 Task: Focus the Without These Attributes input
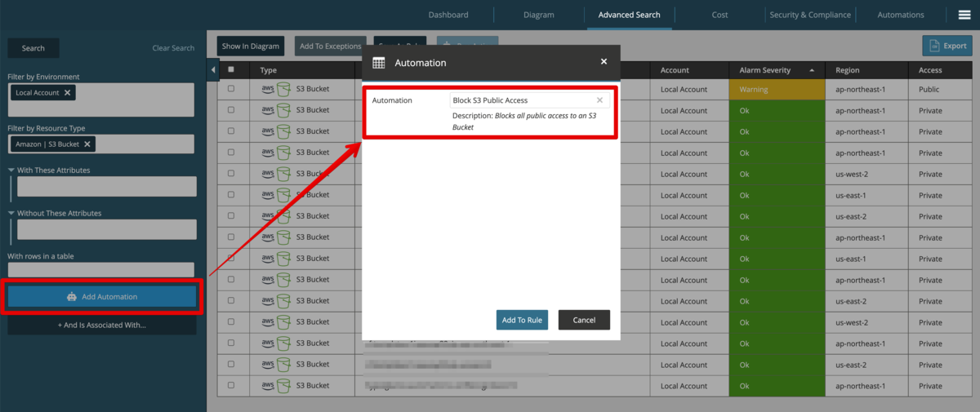click(x=107, y=229)
